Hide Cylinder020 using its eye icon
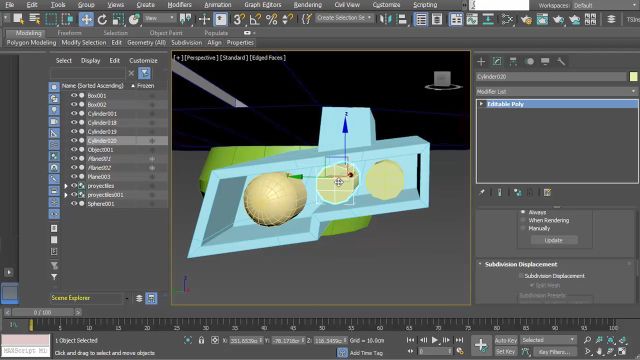640x360 pixels. (74, 140)
